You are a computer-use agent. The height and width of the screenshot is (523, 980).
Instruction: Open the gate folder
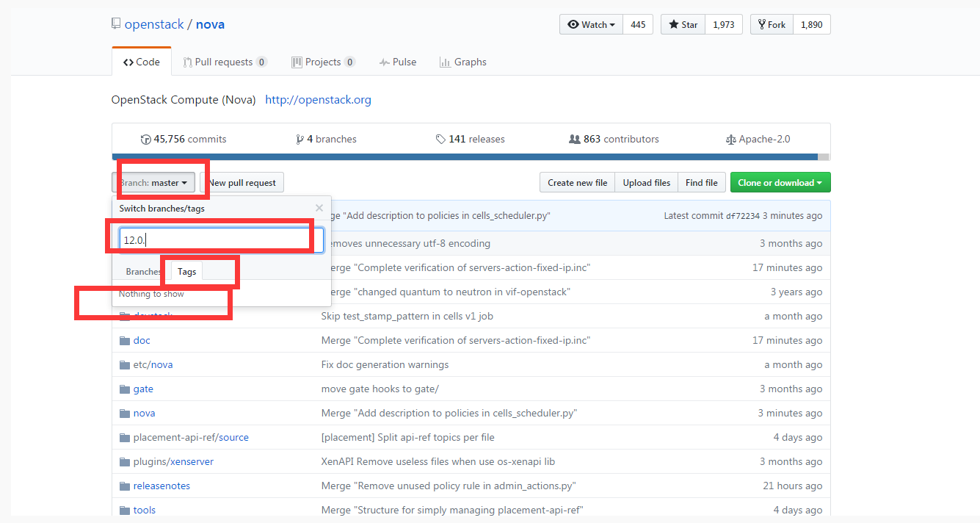coord(143,389)
